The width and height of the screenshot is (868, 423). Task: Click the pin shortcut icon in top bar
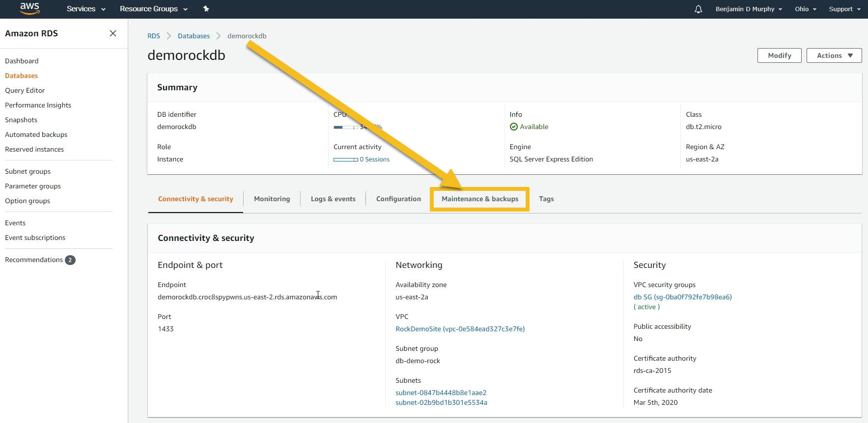(206, 9)
